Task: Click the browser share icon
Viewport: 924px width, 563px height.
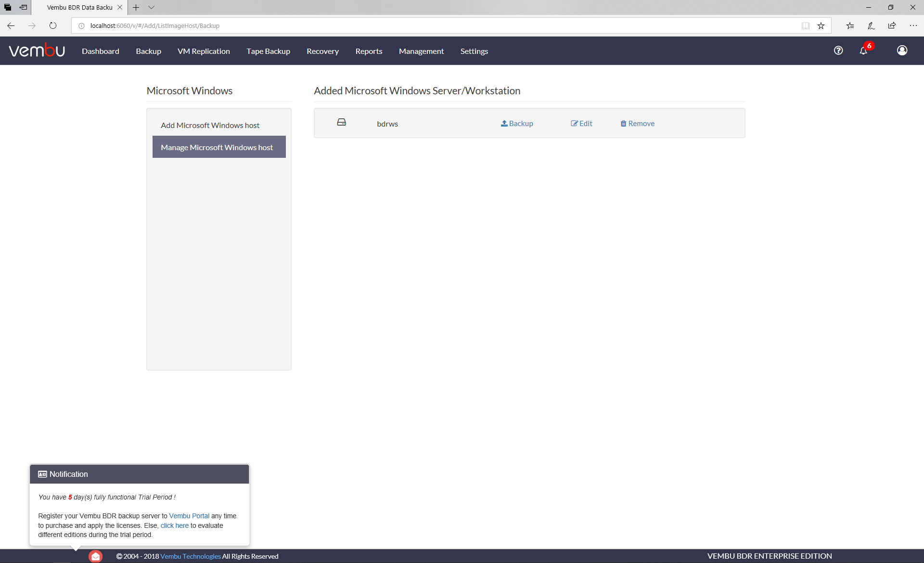Action: (892, 26)
